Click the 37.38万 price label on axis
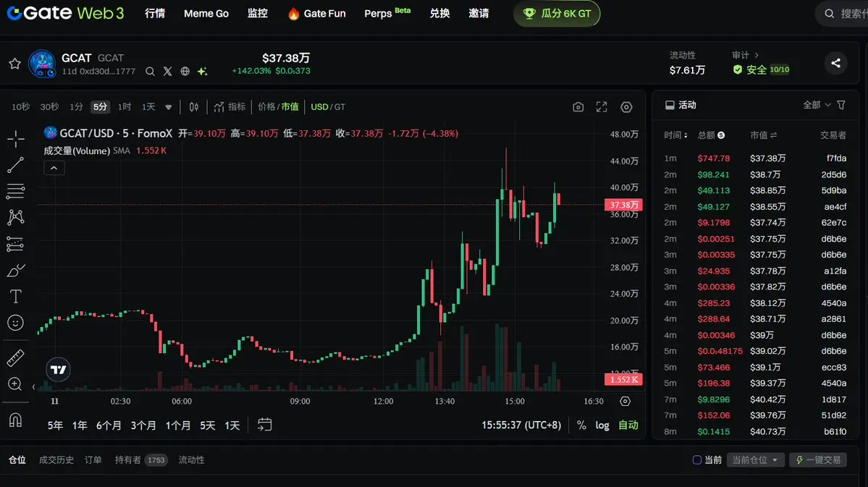Image resolution: width=868 pixels, height=487 pixels. click(623, 205)
